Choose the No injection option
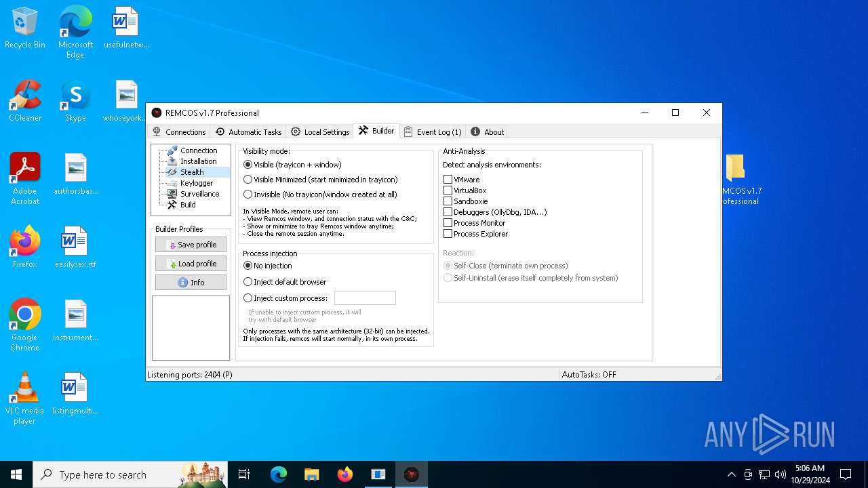Screen dimensions: 868x488 coord(268,266)
